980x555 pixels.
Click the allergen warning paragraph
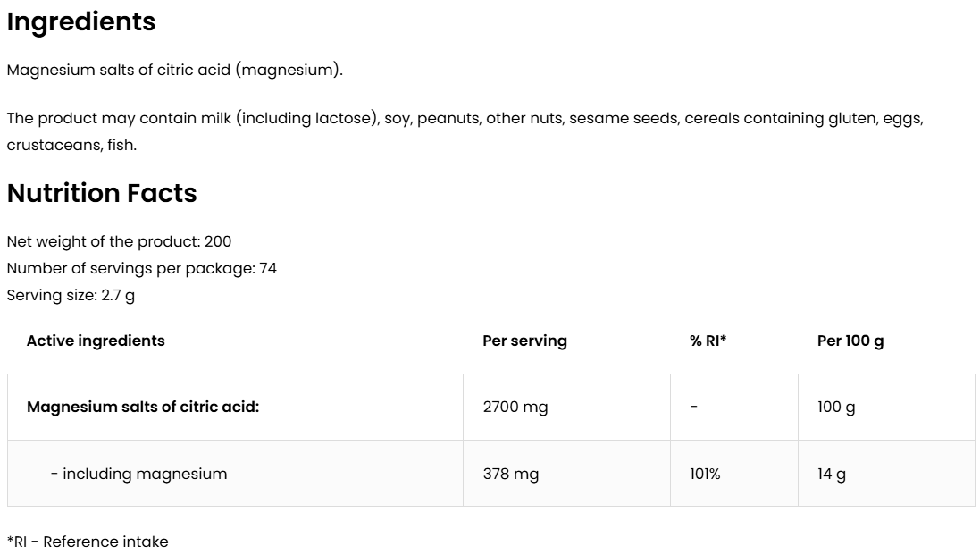point(465,130)
